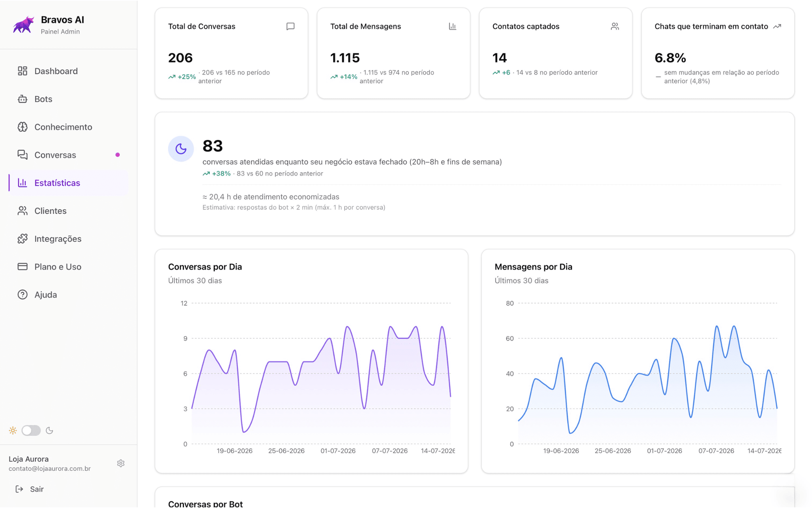The width and height of the screenshot is (812, 508).
Task: Open the Dashboard menu item
Action: [x=68, y=71]
